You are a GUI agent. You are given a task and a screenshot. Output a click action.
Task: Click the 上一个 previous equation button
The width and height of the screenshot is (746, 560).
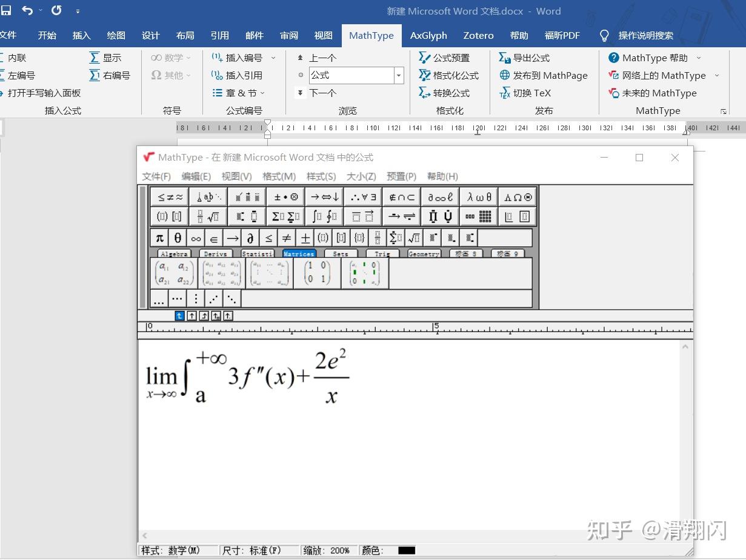tap(316, 58)
